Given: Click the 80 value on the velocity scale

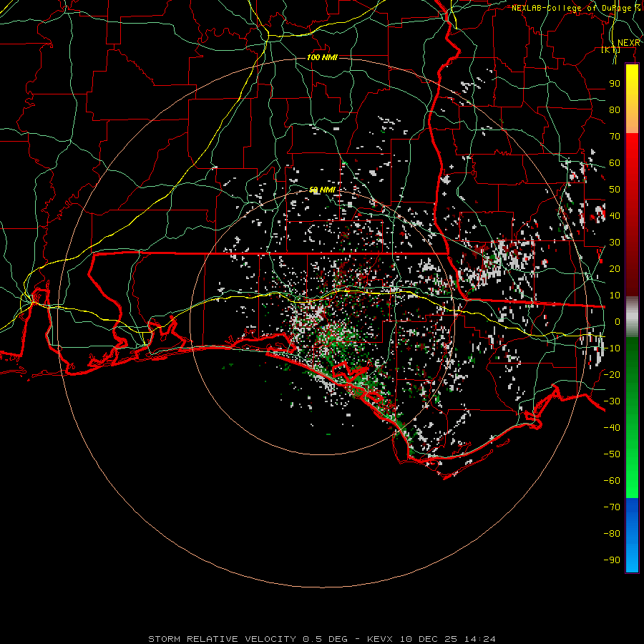Looking at the screenshot, I should (x=615, y=110).
